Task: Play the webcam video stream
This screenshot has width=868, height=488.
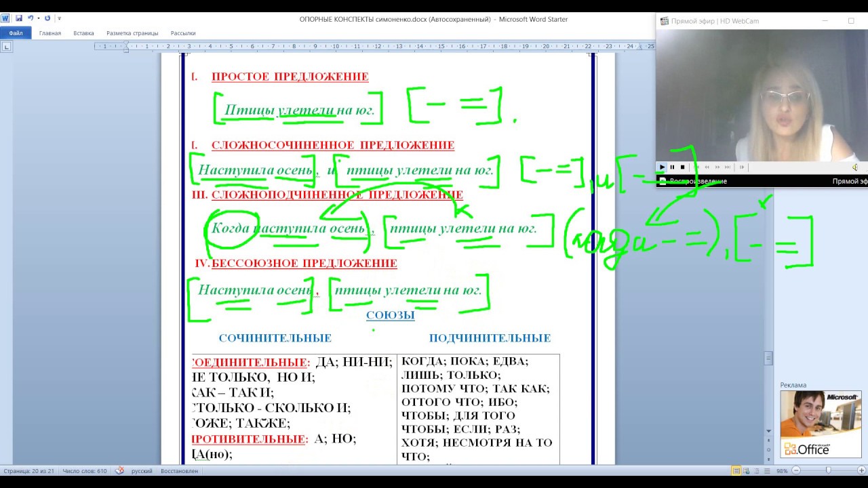Action: [x=663, y=167]
